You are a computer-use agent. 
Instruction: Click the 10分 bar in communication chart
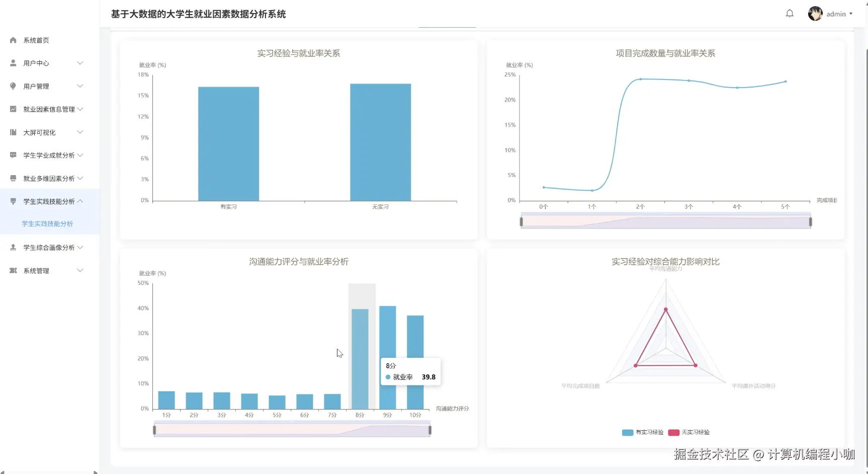415,362
